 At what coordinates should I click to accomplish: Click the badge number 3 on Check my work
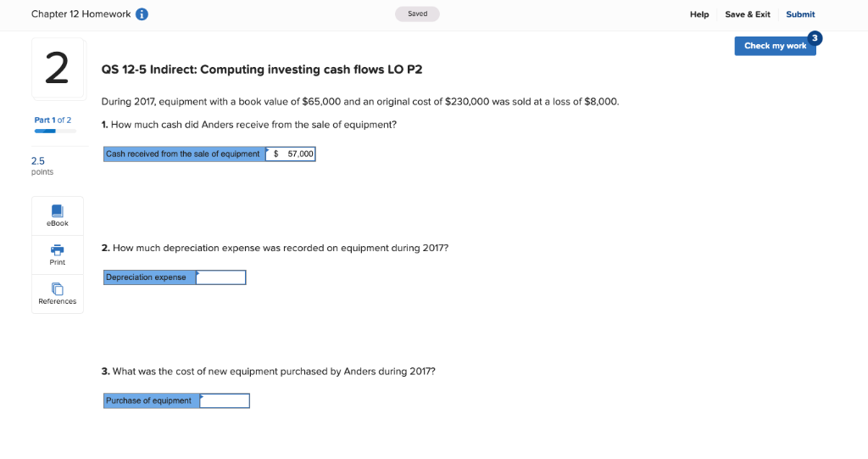pos(815,38)
